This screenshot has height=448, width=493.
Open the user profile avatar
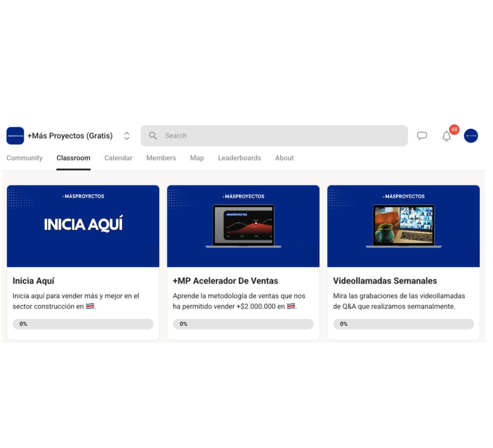(x=471, y=136)
